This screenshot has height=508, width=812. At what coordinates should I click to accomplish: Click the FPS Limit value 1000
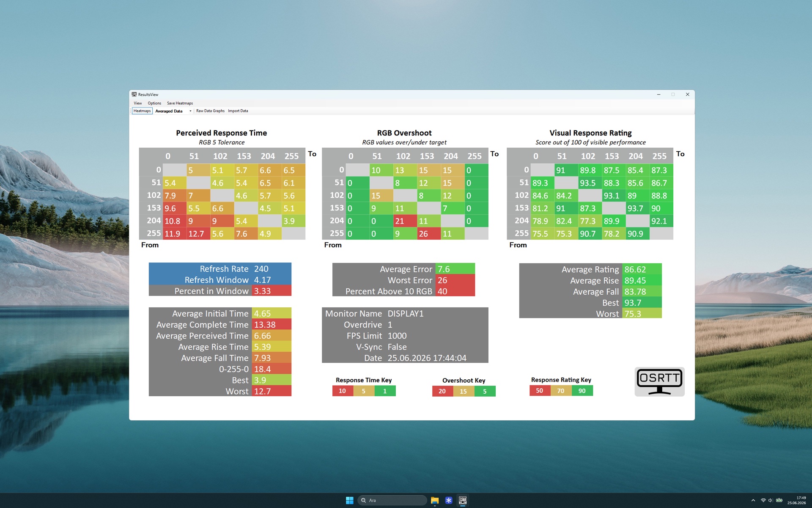[x=397, y=336]
